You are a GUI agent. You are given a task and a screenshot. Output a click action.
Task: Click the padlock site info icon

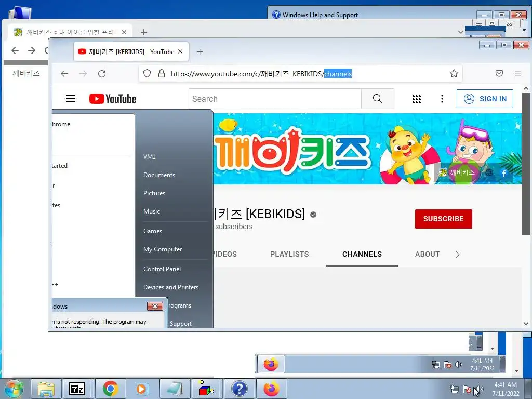tap(162, 73)
